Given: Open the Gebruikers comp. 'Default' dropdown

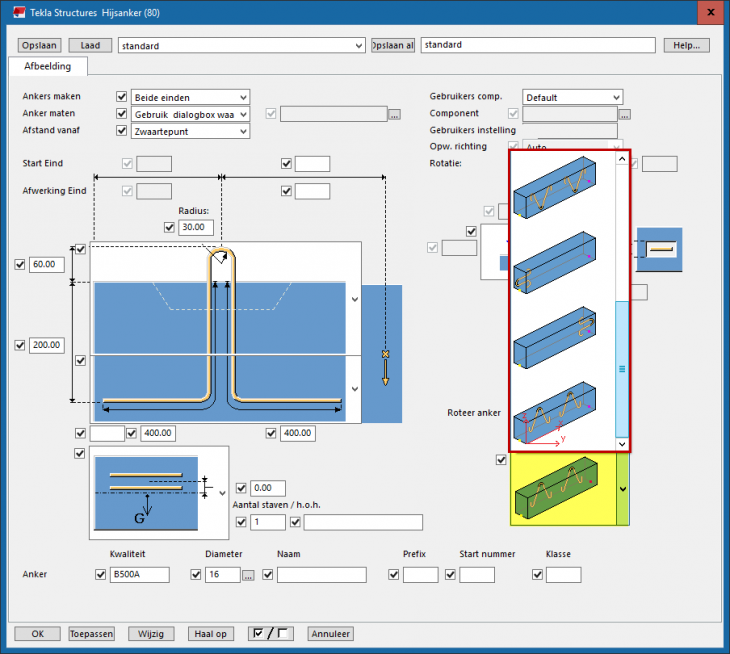Looking at the screenshot, I should click(572, 97).
